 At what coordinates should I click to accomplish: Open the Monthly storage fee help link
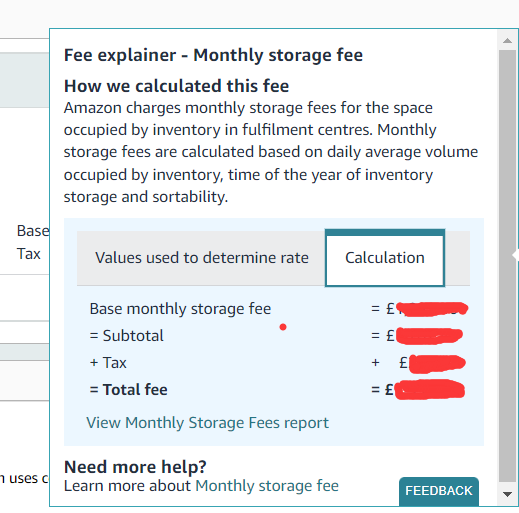tap(267, 486)
